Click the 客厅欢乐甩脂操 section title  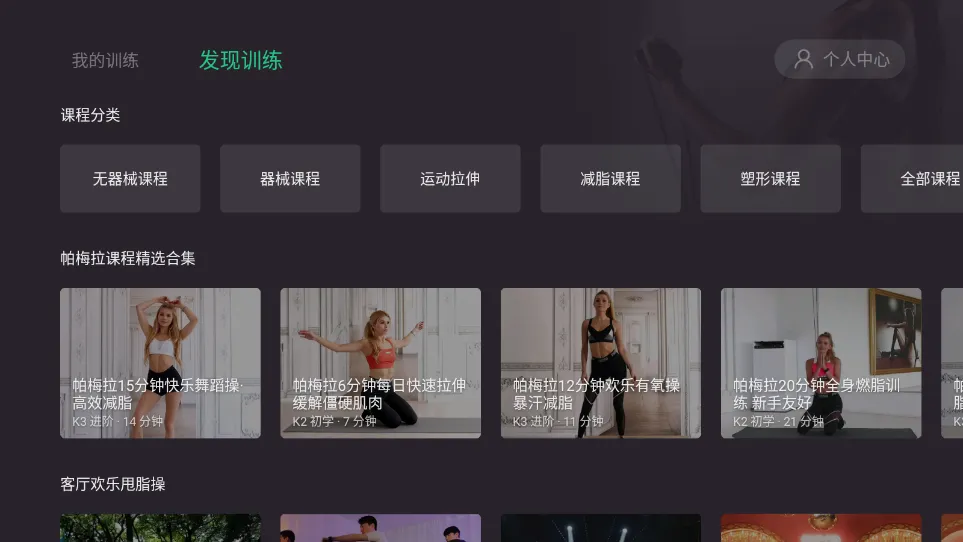point(113,484)
